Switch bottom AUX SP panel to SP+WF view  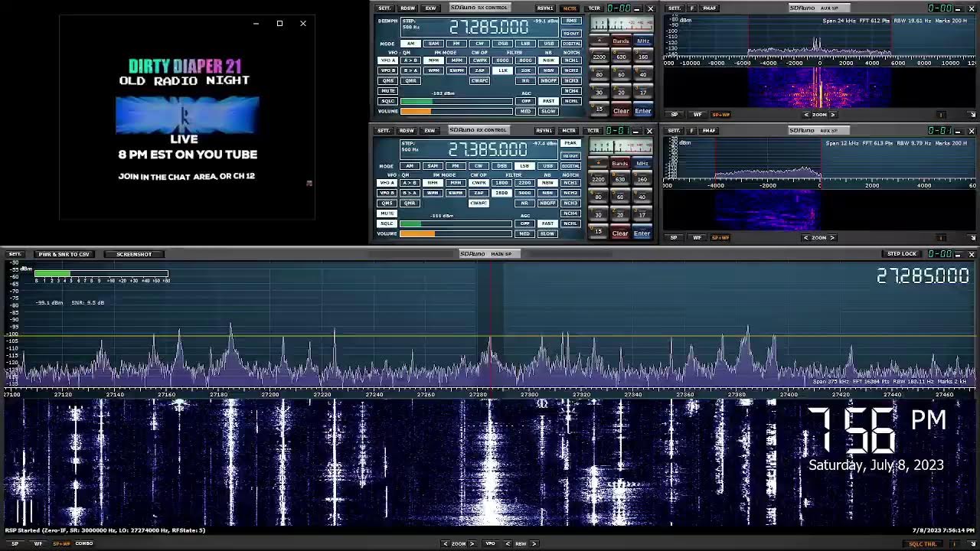point(720,237)
